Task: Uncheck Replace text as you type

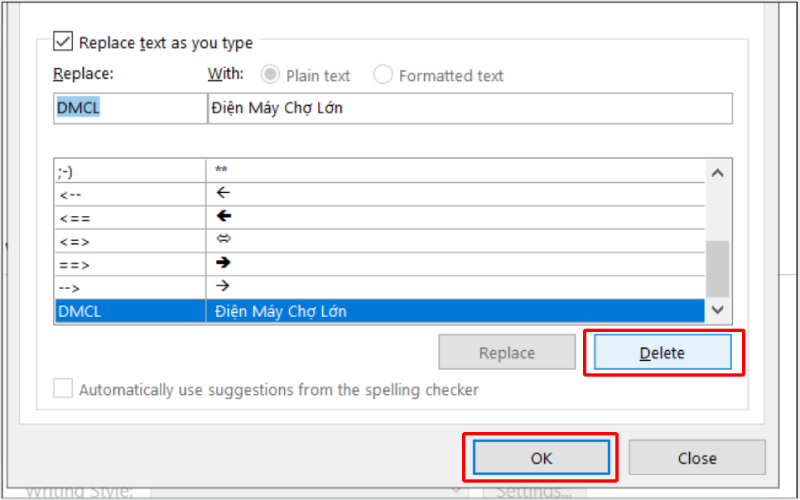Action: coord(64,43)
